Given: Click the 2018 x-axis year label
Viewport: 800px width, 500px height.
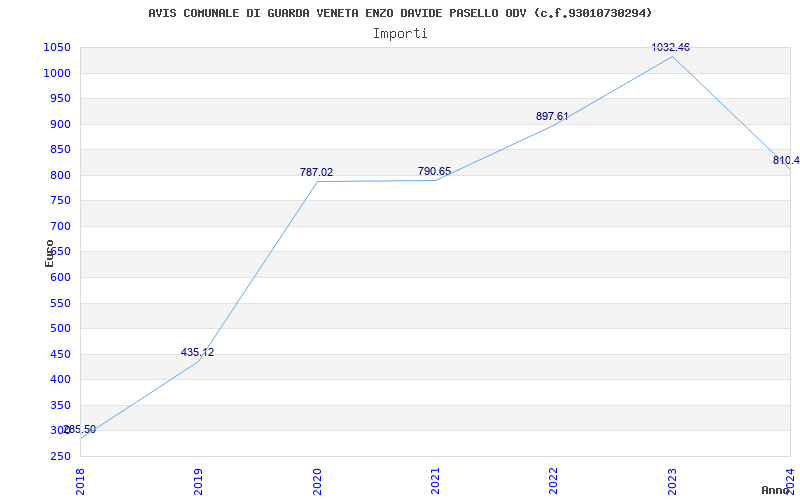Looking at the screenshot, I should [80, 482].
